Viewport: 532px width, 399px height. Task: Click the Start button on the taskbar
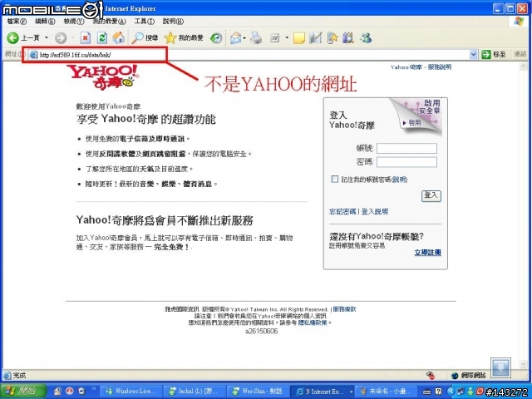pyautogui.click(x=23, y=392)
